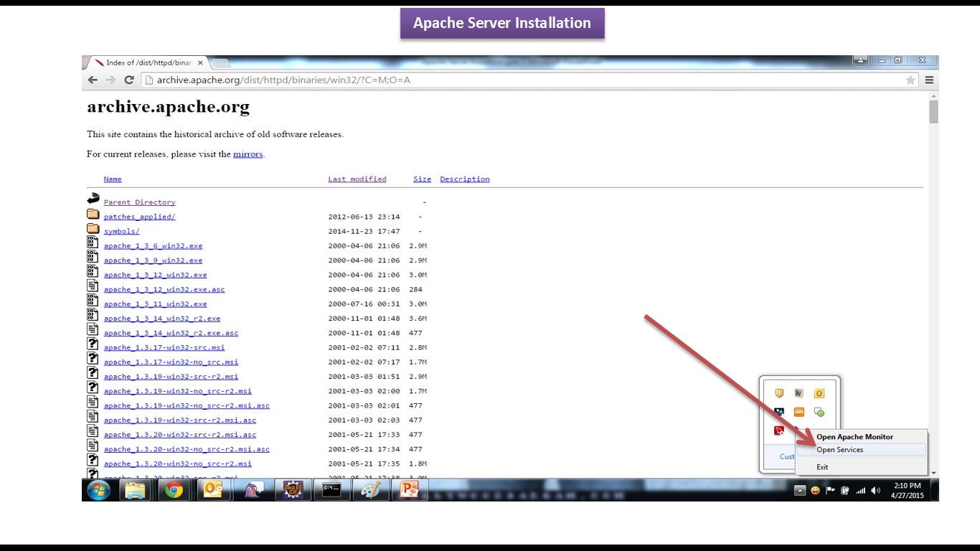Collapse the hidden tray icons arrow
This screenshot has width=980, height=551.
[800, 491]
